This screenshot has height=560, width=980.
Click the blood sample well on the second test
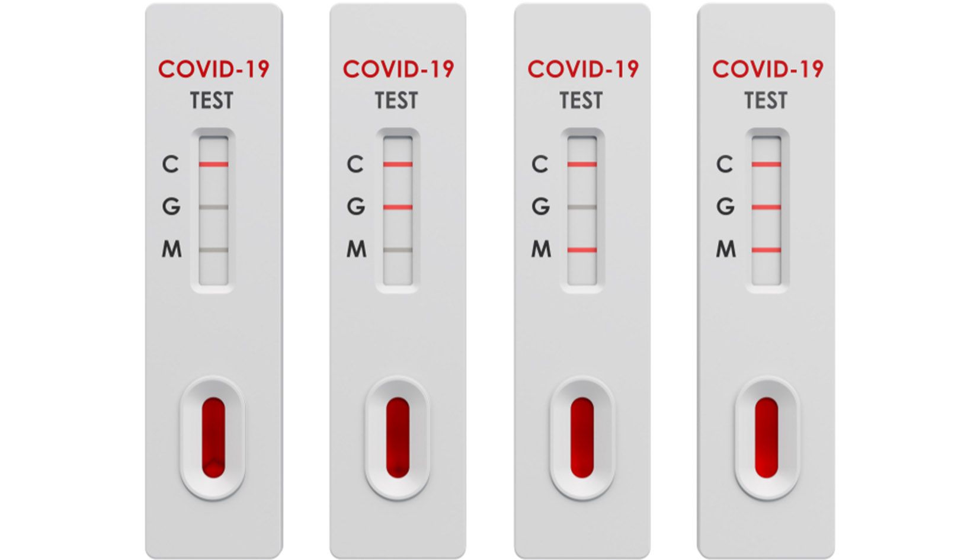(x=398, y=437)
